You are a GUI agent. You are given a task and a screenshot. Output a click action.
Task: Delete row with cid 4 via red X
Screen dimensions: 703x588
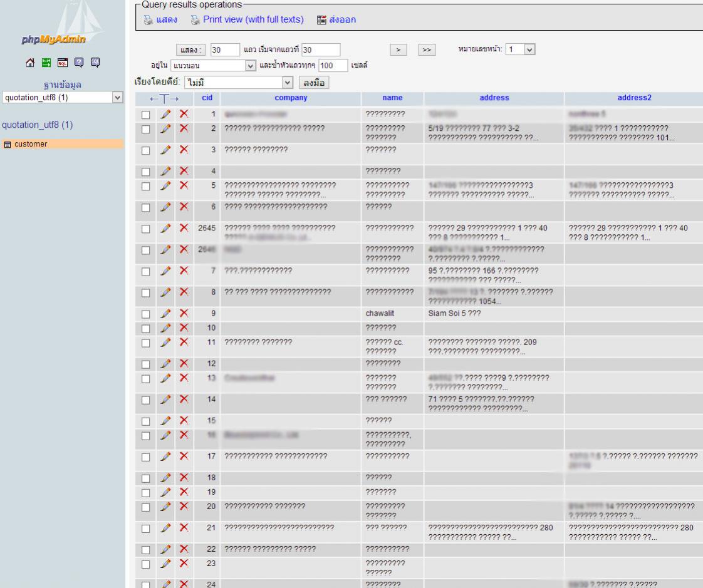[x=184, y=171]
